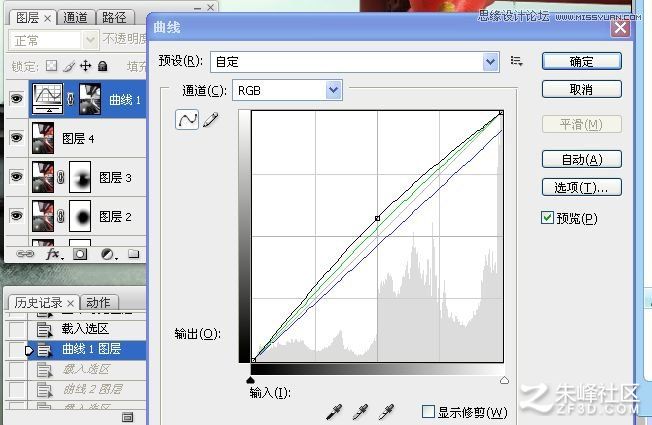The height and width of the screenshot is (425, 652).
Task: Create a new layer group
Action: pos(133,253)
